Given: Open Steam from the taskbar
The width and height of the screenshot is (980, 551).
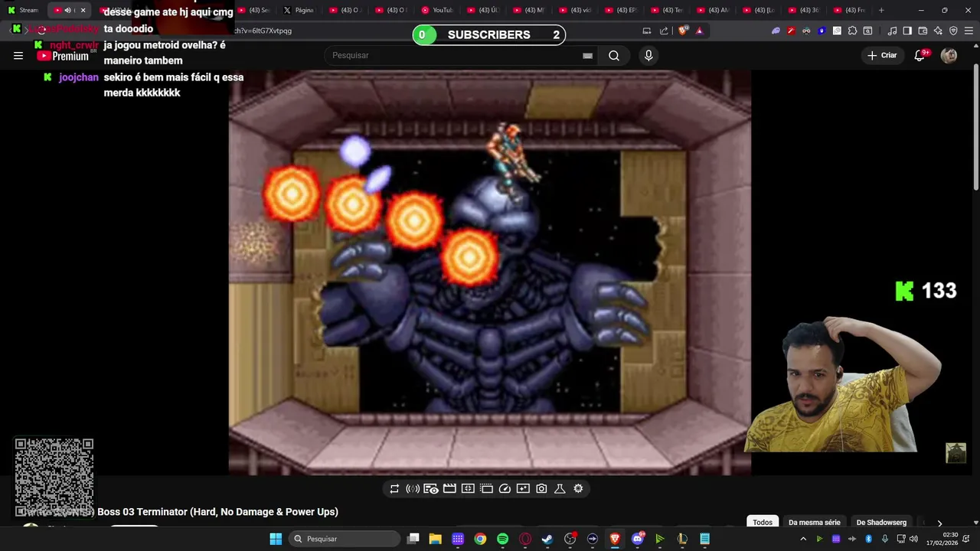Looking at the screenshot, I should coord(547,539).
